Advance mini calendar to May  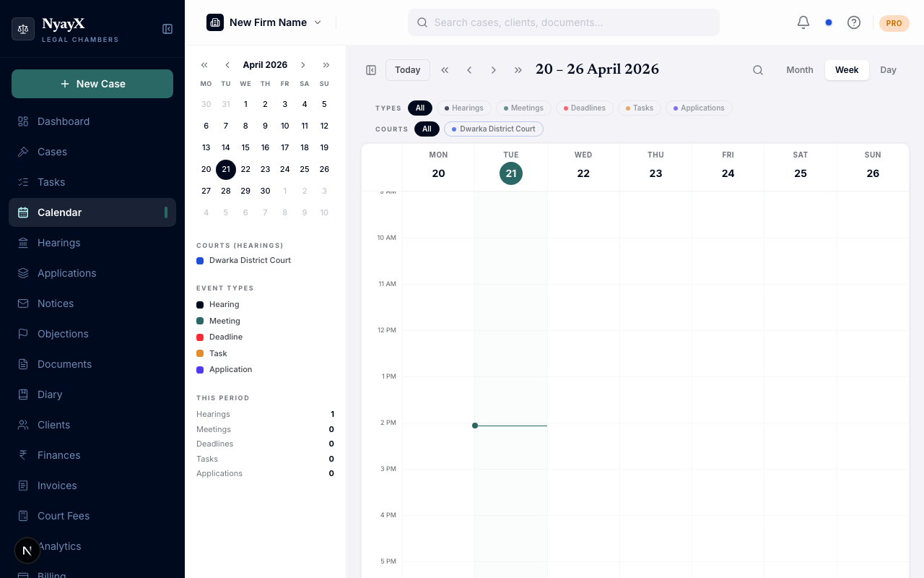point(303,64)
